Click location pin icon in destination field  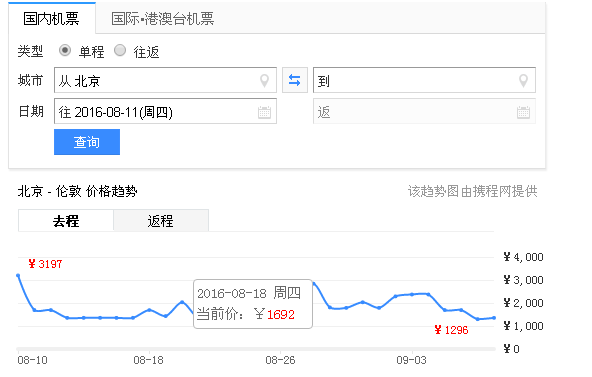[x=523, y=80]
